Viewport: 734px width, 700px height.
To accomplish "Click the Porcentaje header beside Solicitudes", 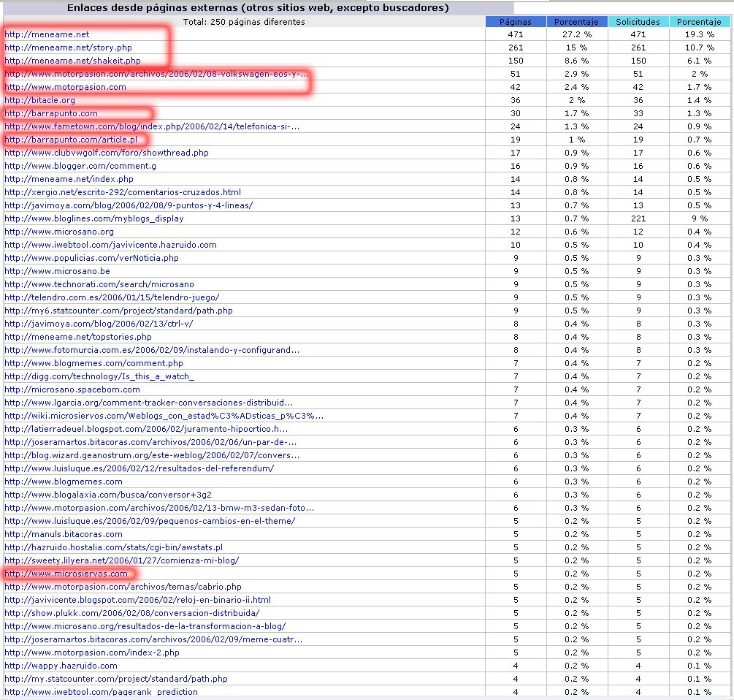I will 699,21.
